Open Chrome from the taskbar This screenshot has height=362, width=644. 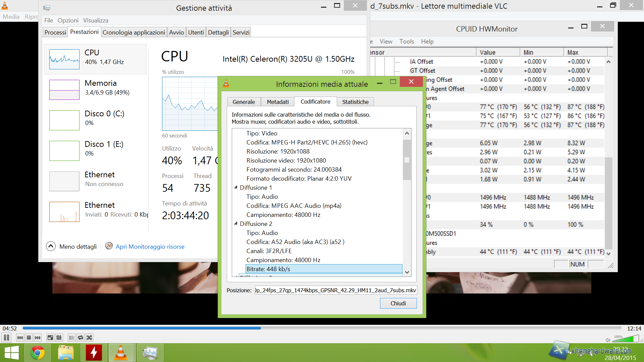[x=38, y=353]
